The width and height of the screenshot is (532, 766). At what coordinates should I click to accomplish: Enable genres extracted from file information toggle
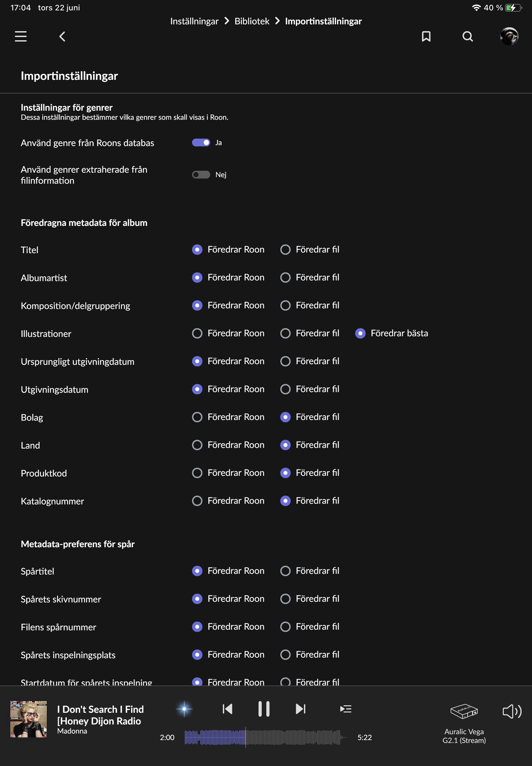[201, 175]
